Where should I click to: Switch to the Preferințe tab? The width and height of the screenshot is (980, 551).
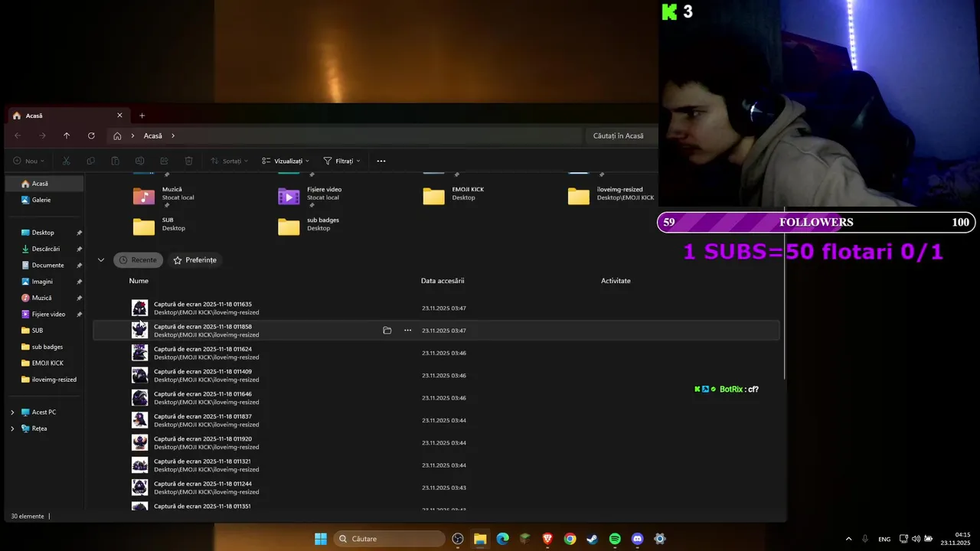(194, 260)
